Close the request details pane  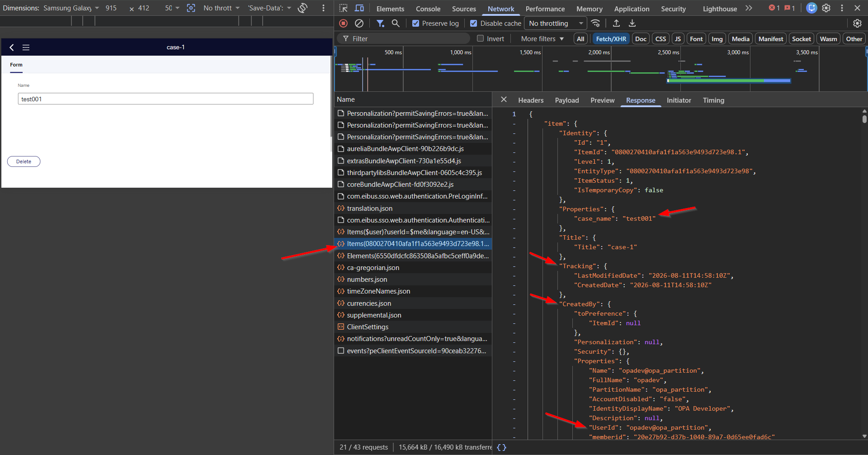[x=504, y=100]
